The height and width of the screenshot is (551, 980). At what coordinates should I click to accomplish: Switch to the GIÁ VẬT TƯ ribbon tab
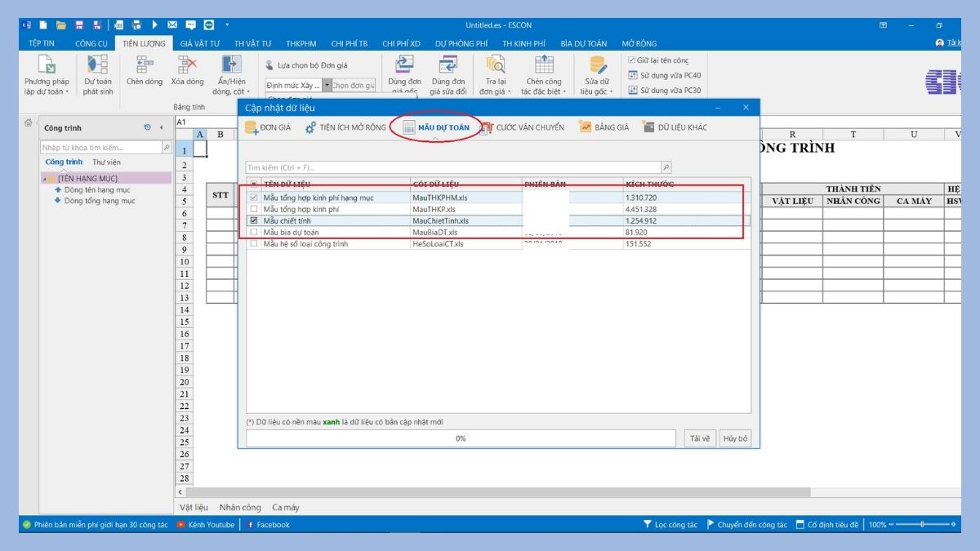click(199, 43)
